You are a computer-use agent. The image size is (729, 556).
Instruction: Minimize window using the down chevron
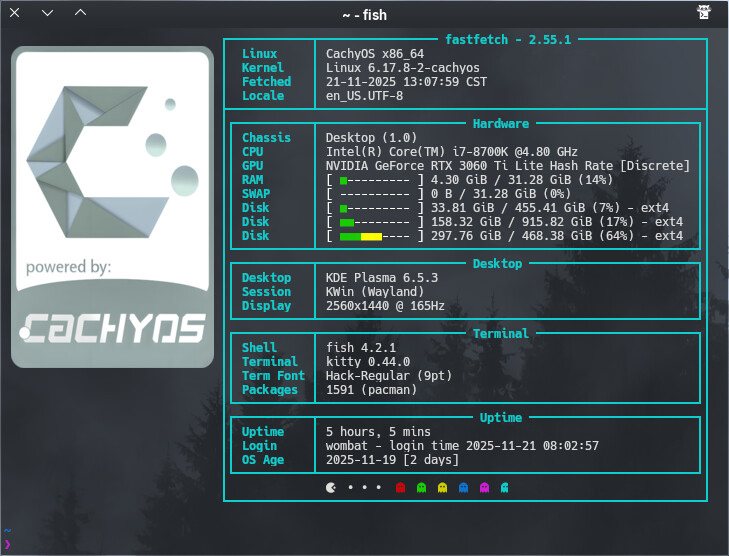tap(47, 13)
